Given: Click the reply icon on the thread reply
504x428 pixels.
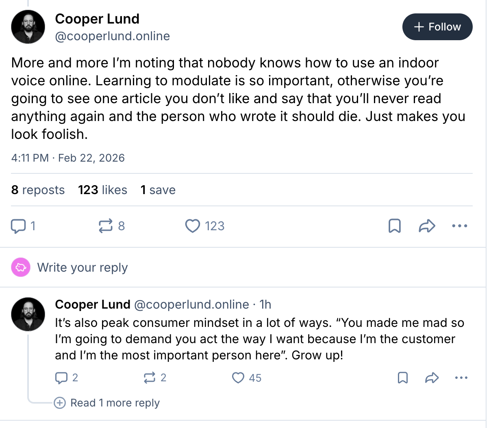Looking at the screenshot, I should click(x=61, y=378).
